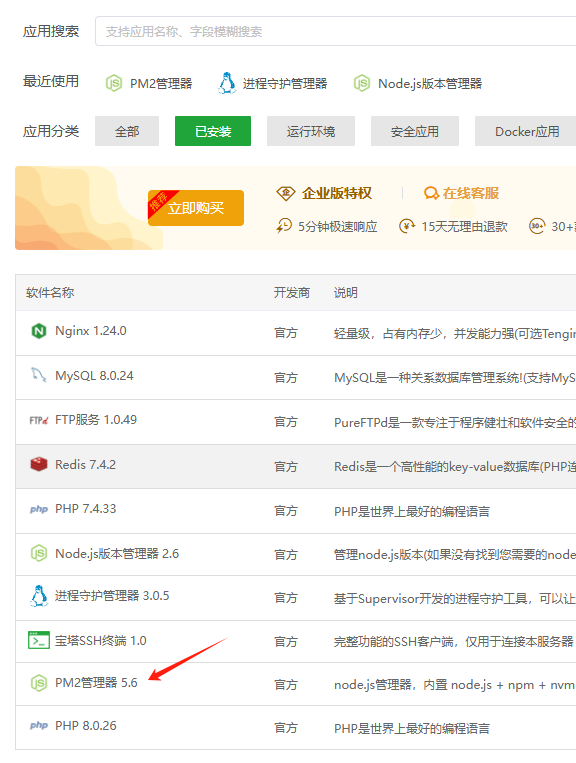Open PHP 8.0.26 entry

(86, 726)
